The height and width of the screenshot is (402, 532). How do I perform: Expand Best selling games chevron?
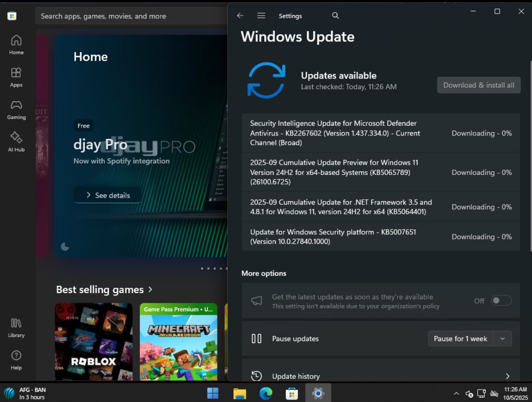[150, 290]
